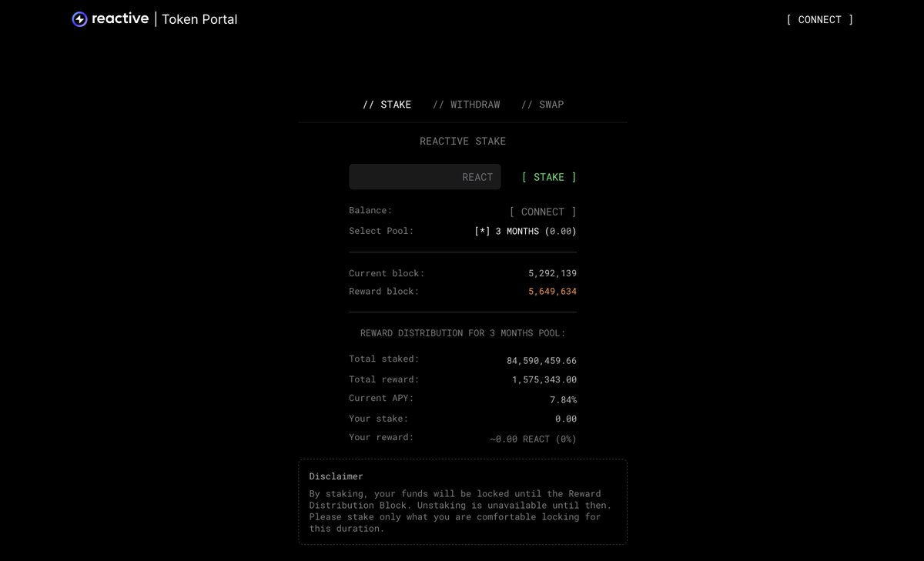Click the Total staked label
924x561 pixels.
tap(384, 359)
